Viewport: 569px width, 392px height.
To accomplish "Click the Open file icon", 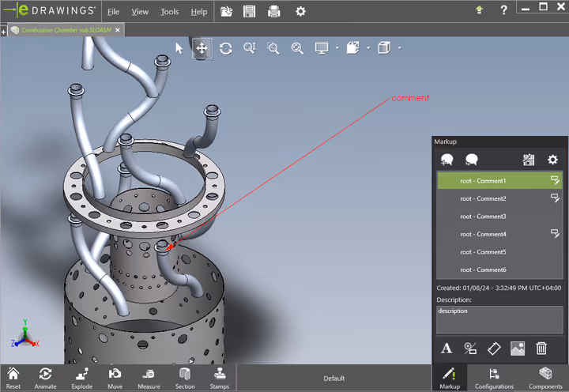I will click(226, 12).
